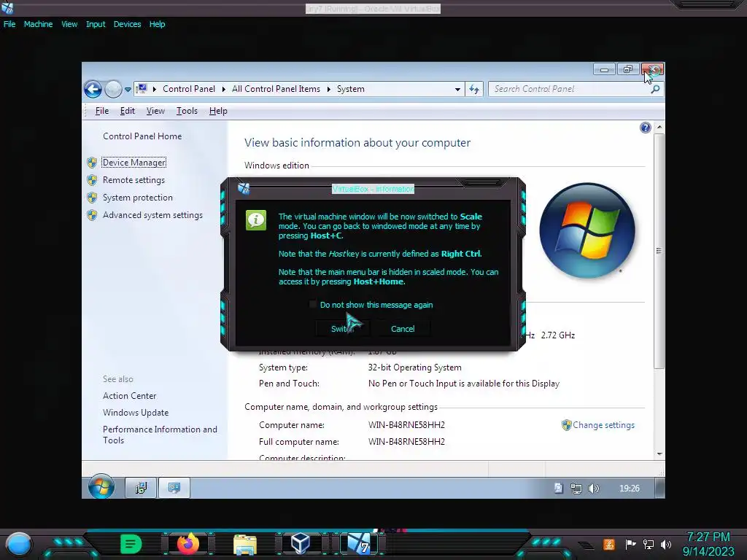Open the VirtualBox Help menu

tap(158, 24)
